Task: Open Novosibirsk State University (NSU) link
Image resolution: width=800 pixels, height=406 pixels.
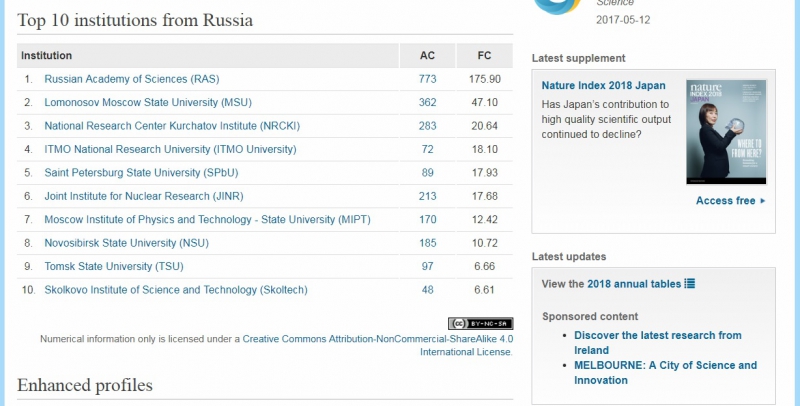Action: click(x=127, y=243)
